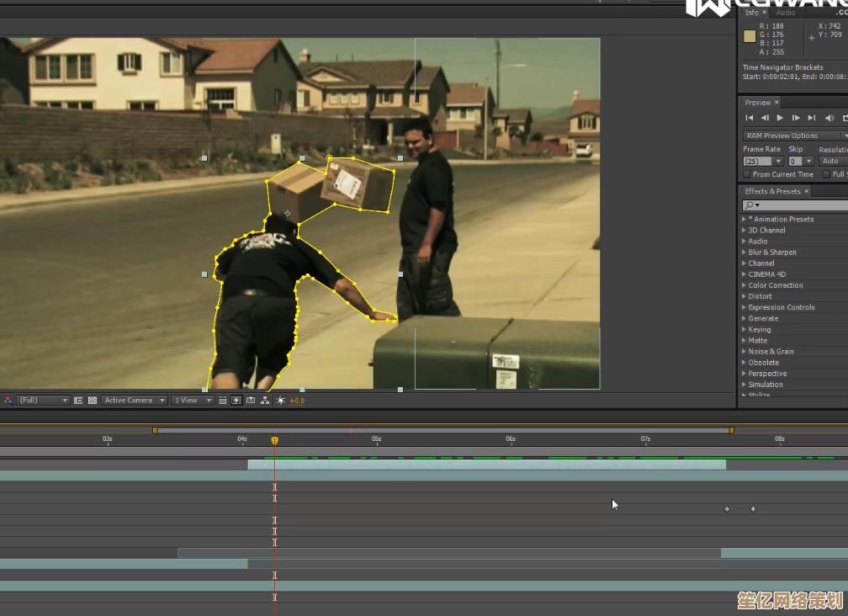This screenshot has height=616, width=848.
Task: Select the second keyframe diamond in timeline
Action: pos(754,509)
